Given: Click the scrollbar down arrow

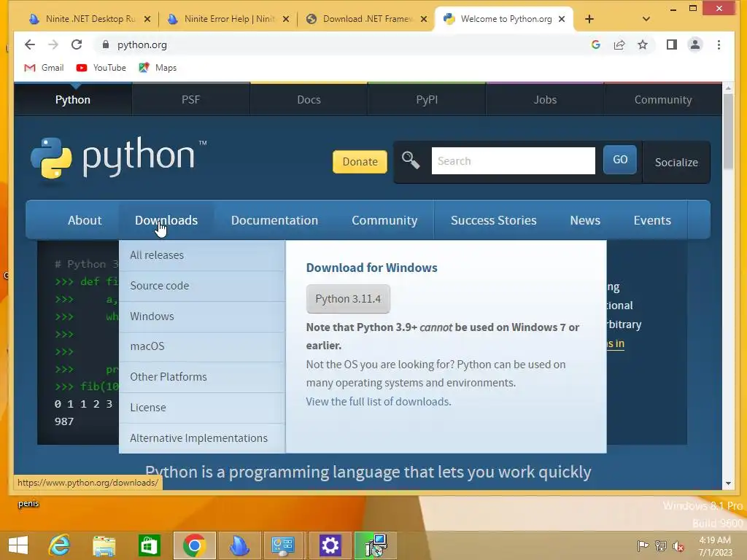Looking at the screenshot, I should [x=728, y=483].
